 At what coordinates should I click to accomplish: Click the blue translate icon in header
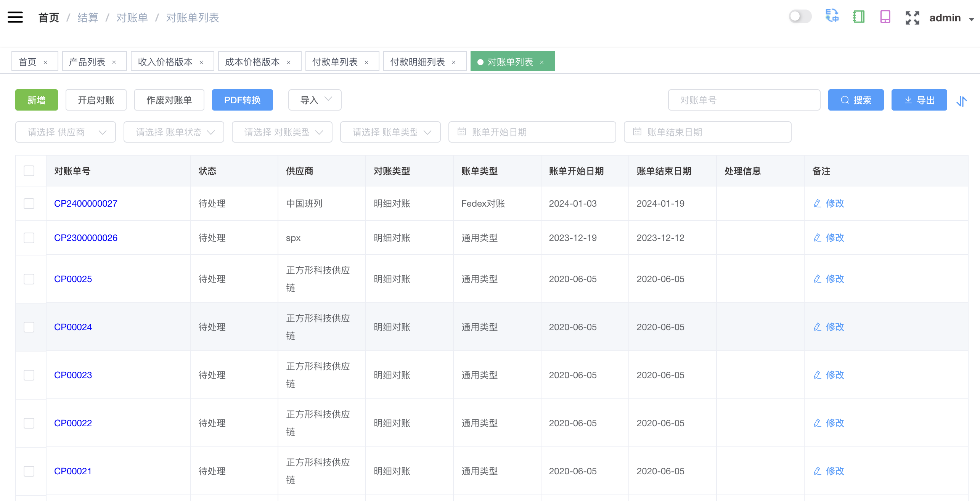(x=832, y=16)
